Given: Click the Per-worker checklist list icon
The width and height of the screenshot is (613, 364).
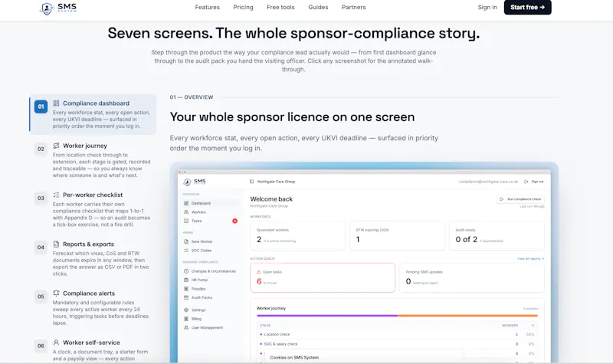Looking at the screenshot, I should point(56,195).
